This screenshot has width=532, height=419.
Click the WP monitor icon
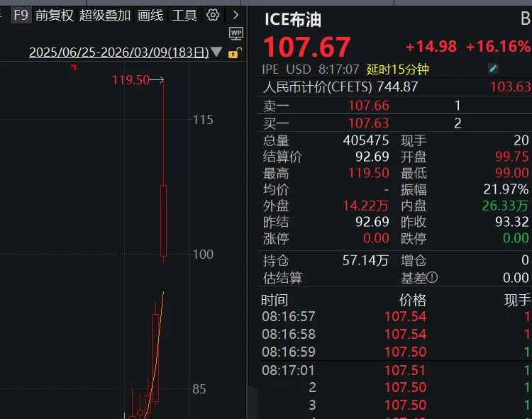pyautogui.click(x=236, y=33)
